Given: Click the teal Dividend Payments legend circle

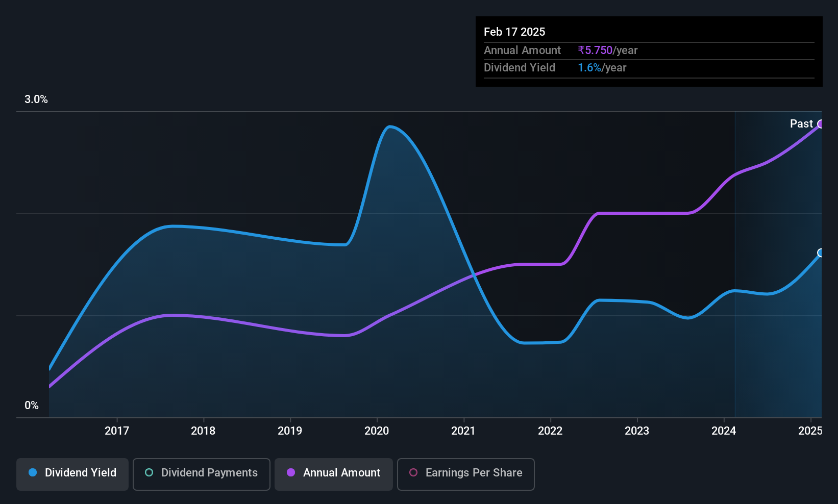Looking at the screenshot, I should coord(149,473).
